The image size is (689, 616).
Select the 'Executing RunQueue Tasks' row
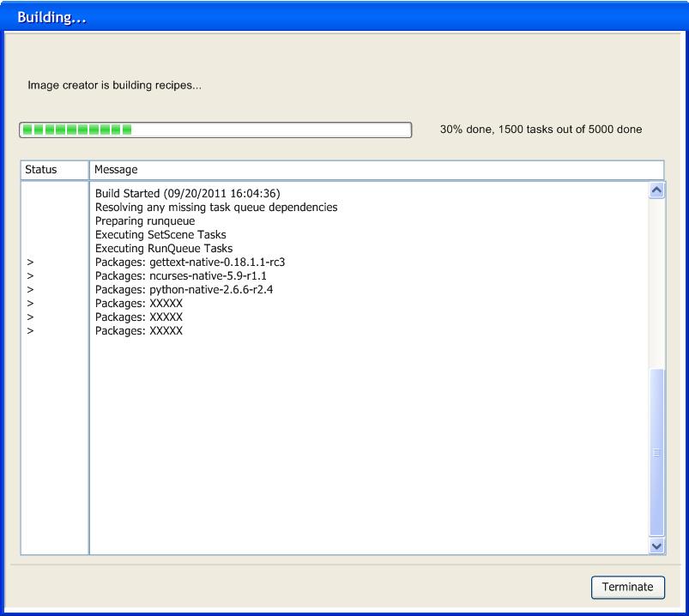(164, 249)
